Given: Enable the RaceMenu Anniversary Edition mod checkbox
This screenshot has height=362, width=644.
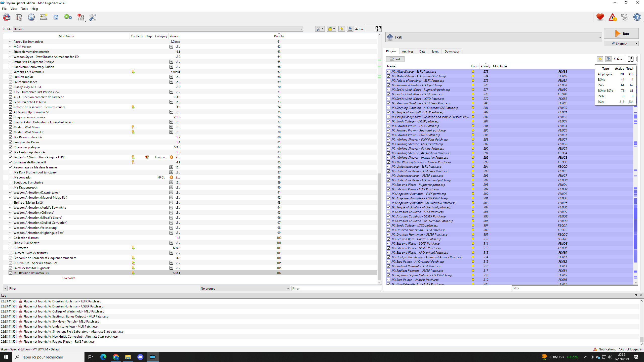Looking at the screenshot, I should [x=10, y=67].
